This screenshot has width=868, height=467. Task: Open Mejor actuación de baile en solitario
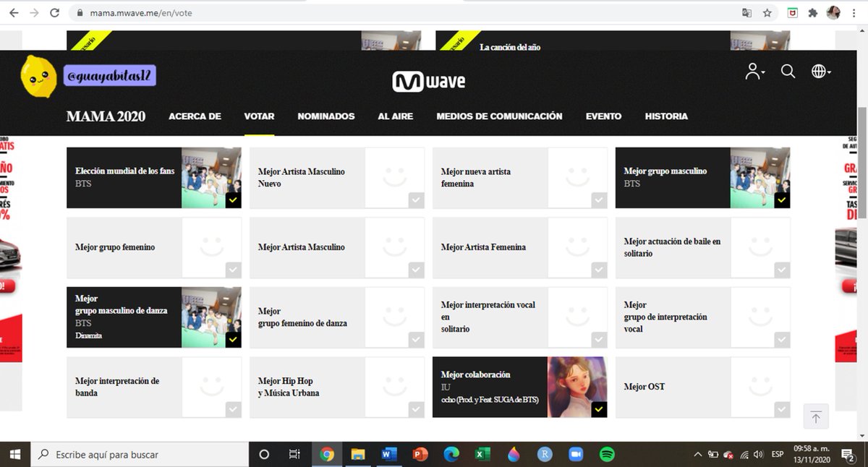703,248
